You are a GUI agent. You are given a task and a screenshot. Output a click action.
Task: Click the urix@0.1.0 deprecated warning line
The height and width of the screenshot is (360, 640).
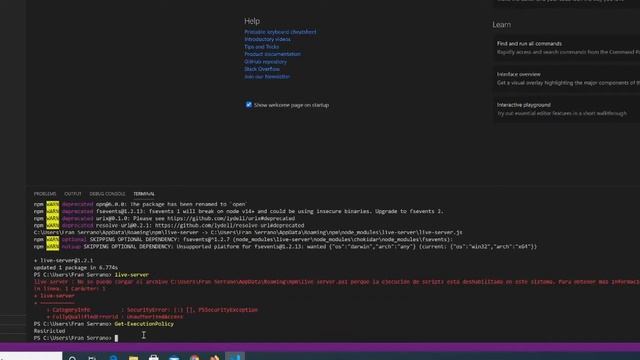coord(164,218)
